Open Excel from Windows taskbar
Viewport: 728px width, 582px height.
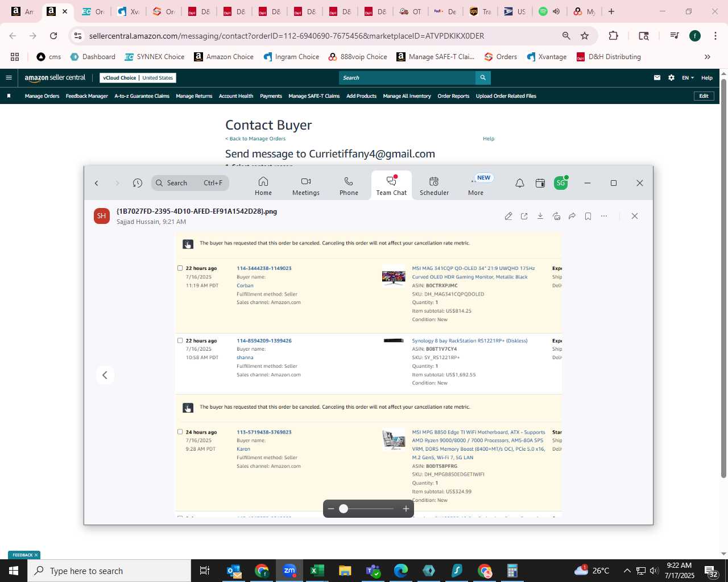click(x=317, y=571)
